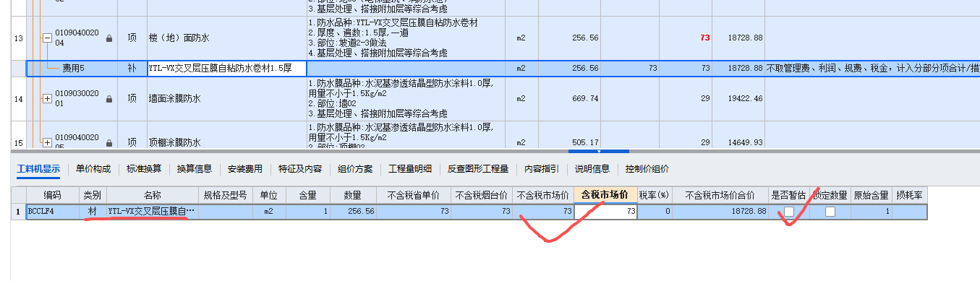This screenshot has width=980, height=281.
Task: Click the 补 type cell in 费用5 row
Action: coord(132,68)
